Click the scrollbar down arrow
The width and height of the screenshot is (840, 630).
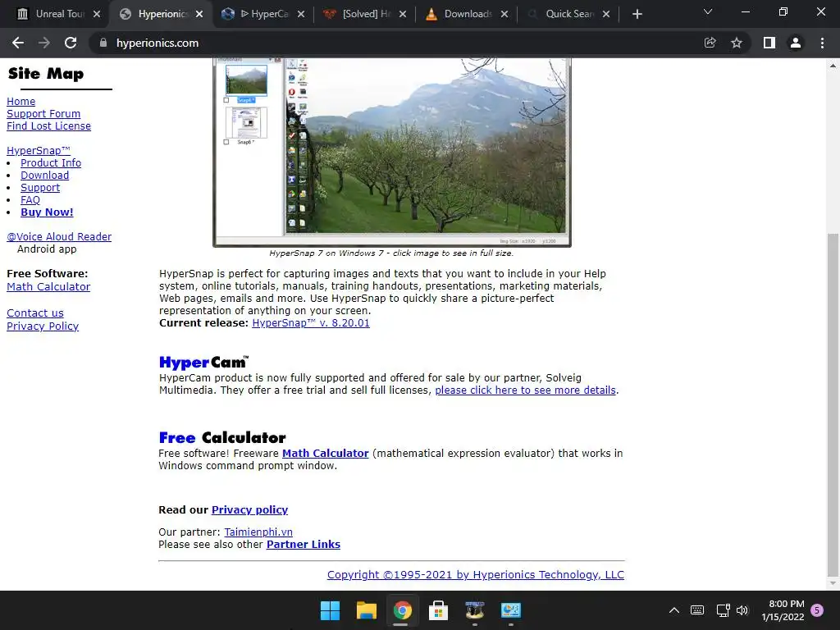(833, 583)
